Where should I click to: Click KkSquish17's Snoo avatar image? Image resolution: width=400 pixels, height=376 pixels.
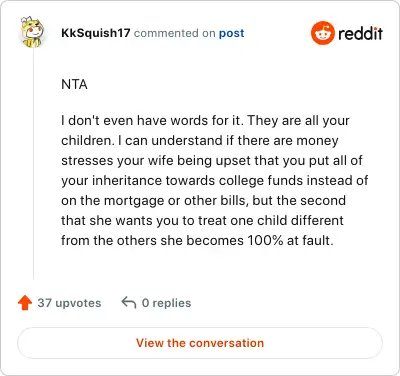pyautogui.click(x=32, y=32)
